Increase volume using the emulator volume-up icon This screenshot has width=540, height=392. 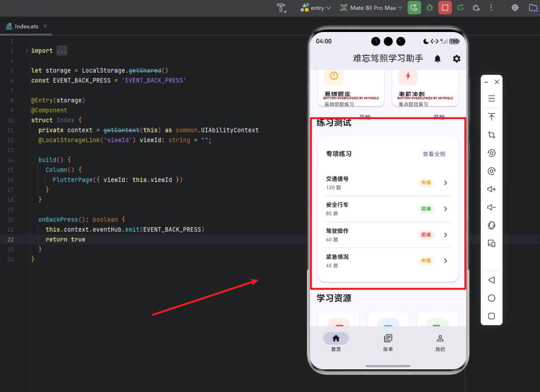tap(491, 189)
